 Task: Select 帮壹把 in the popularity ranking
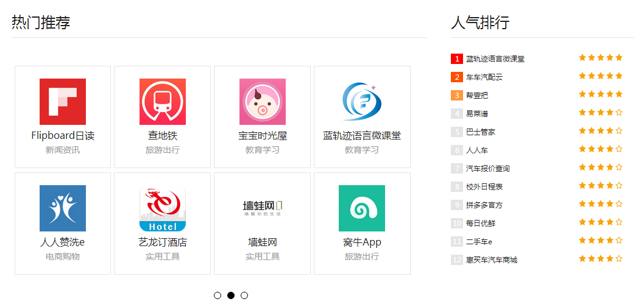point(477,95)
